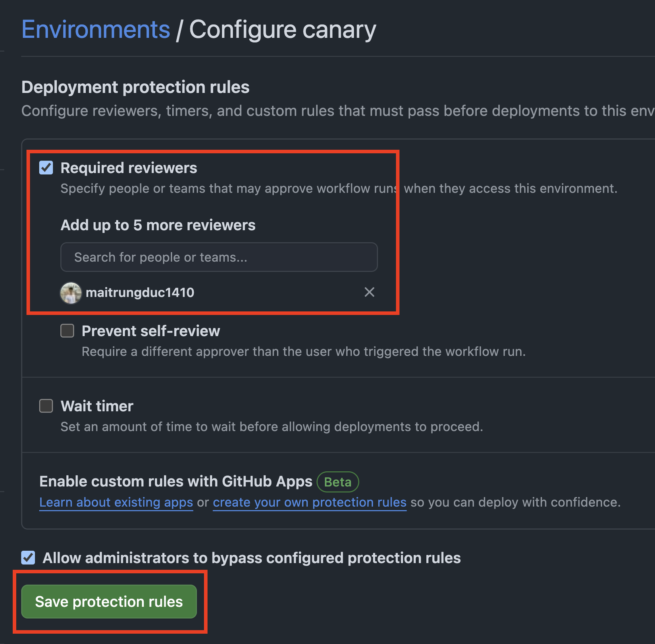Click the maitrungduc1410 avatar image
This screenshot has height=644, width=655.
(71, 293)
